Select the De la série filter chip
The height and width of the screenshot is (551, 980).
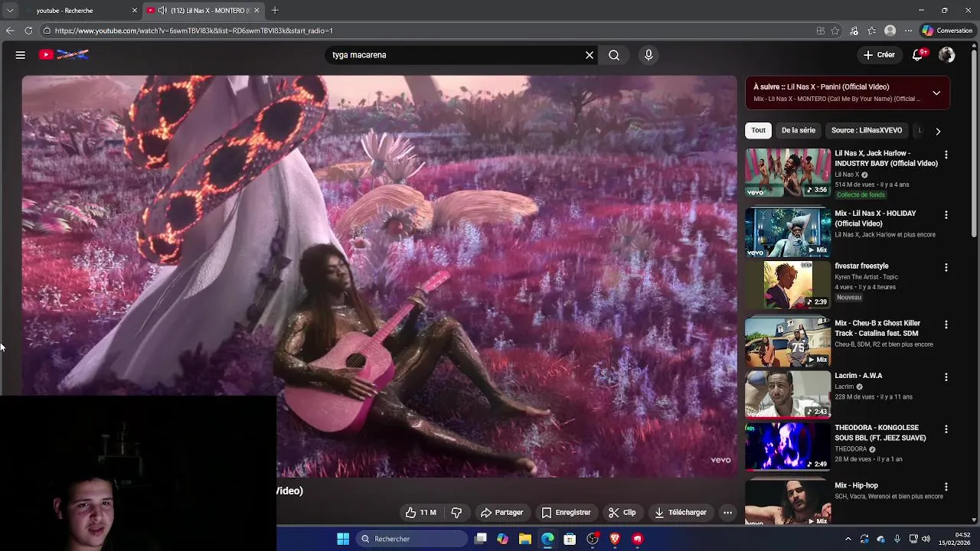tap(799, 130)
